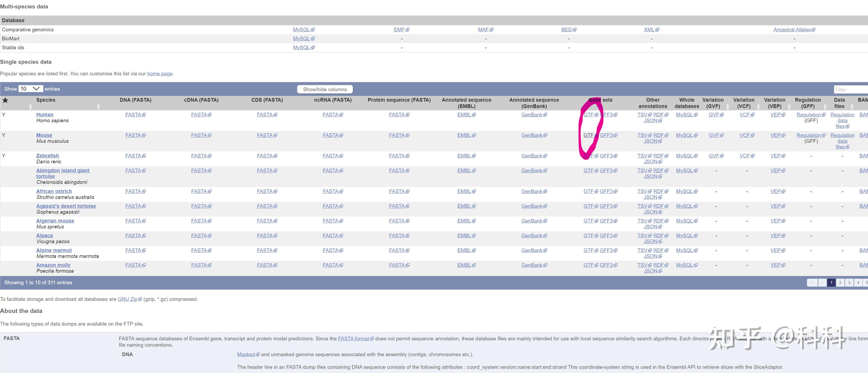
Task: Sort by Regulation (GFF) column arrows
Action: [x=825, y=107]
